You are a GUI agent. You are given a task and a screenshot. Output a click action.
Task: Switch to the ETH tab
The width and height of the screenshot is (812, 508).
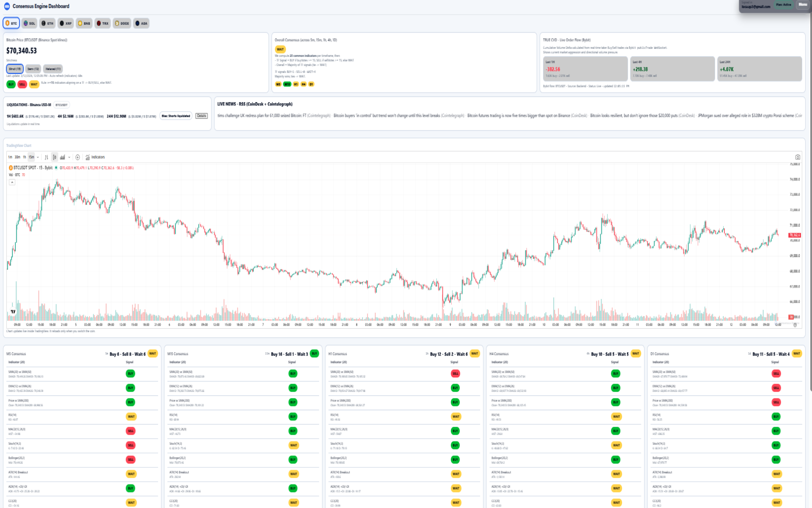(47, 23)
